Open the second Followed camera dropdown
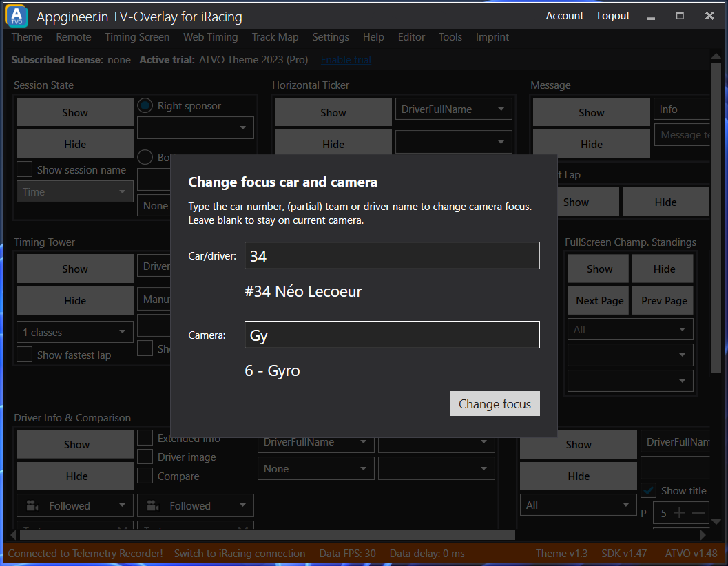The height and width of the screenshot is (566, 728). pos(196,505)
